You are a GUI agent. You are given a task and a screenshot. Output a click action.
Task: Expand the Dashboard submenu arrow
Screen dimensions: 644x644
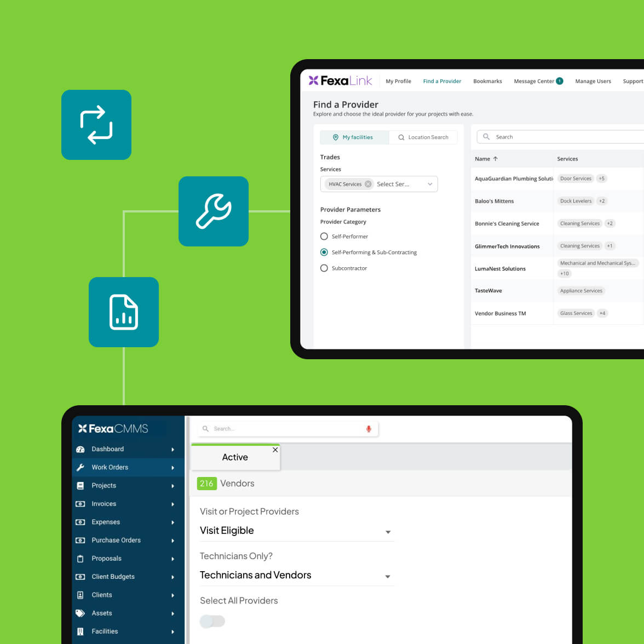coord(173,450)
